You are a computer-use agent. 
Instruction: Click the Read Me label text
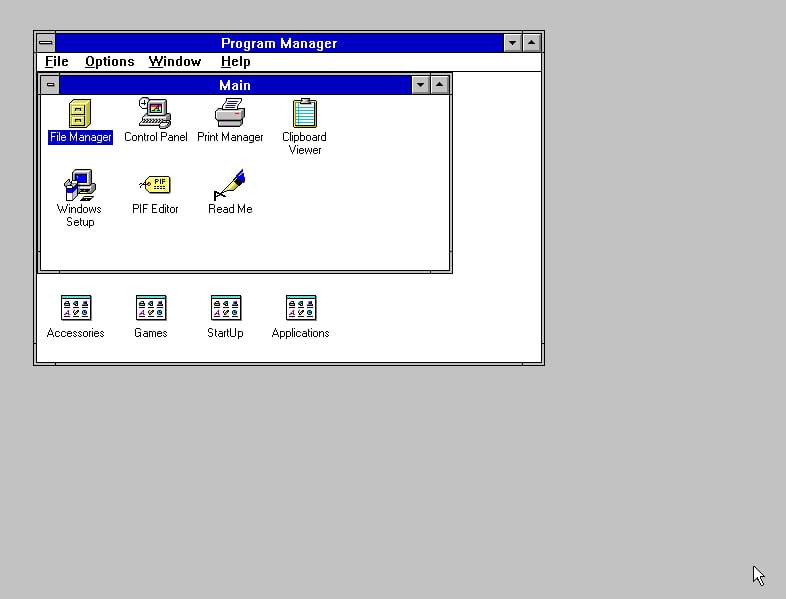pyautogui.click(x=230, y=209)
